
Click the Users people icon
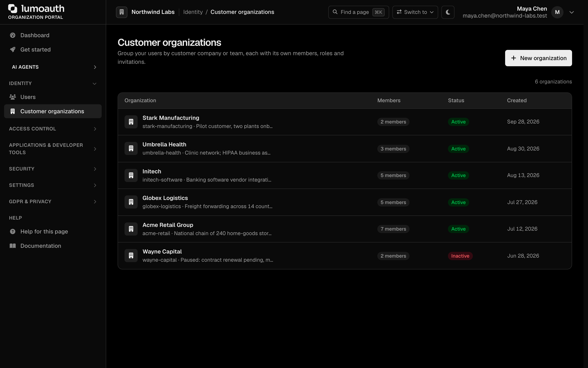click(x=13, y=97)
